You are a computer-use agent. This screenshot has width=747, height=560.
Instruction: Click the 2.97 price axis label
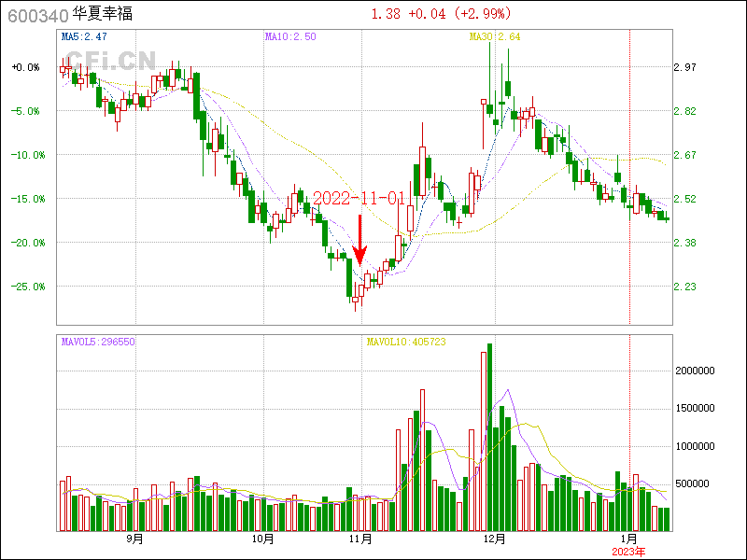[x=684, y=67]
